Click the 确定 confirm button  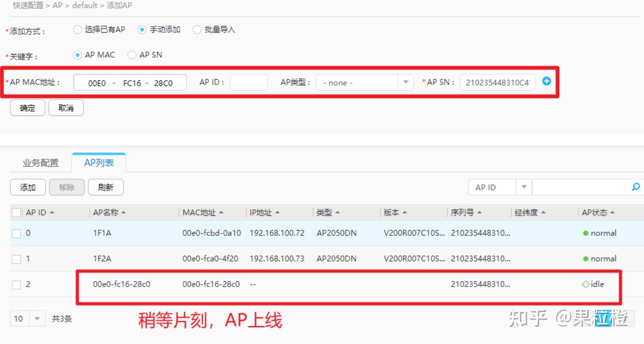pyautogui.click(x=28, y=108)
